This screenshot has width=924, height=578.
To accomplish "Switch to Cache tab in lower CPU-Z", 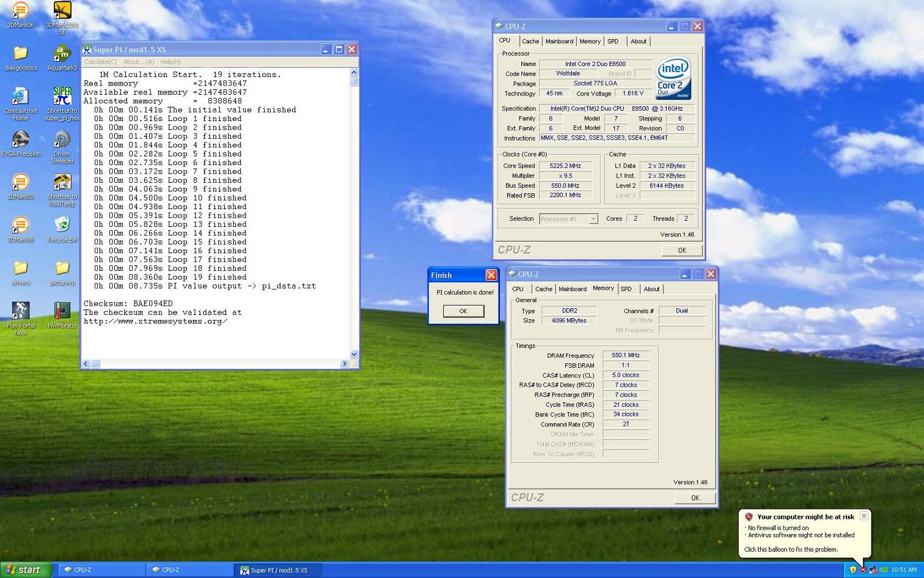I will tap(543, 289).
